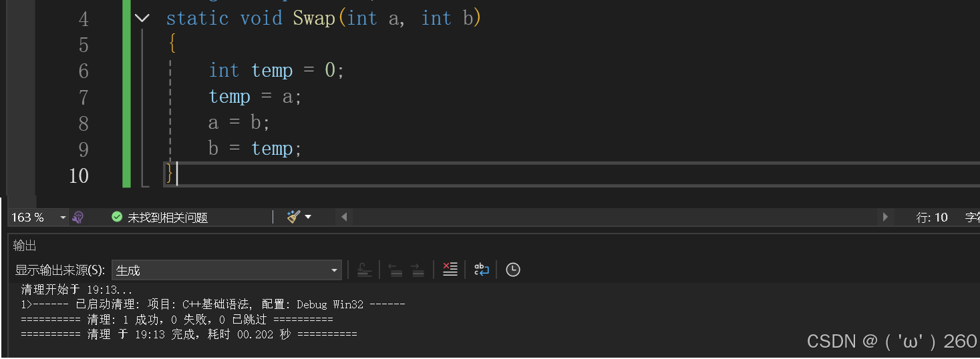Go to previous message icon

tap(395, 270)
